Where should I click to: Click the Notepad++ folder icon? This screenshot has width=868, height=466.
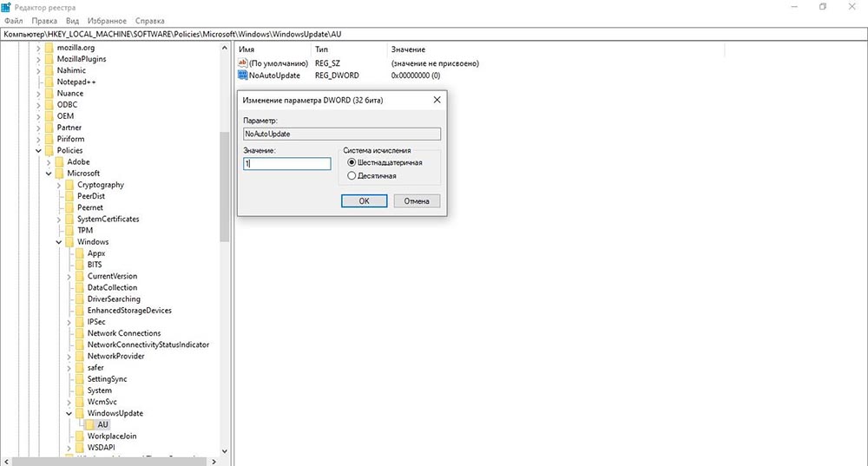point(49,82)
